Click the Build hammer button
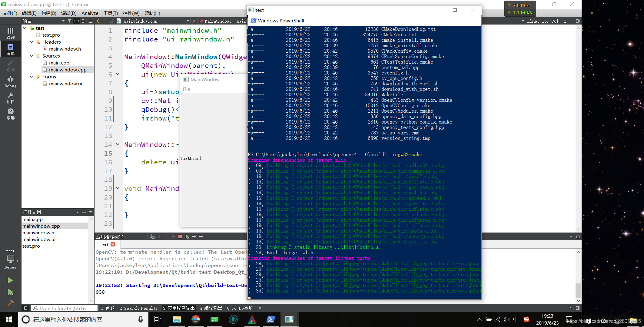This screenshot has width=644, height=327. 10,303
